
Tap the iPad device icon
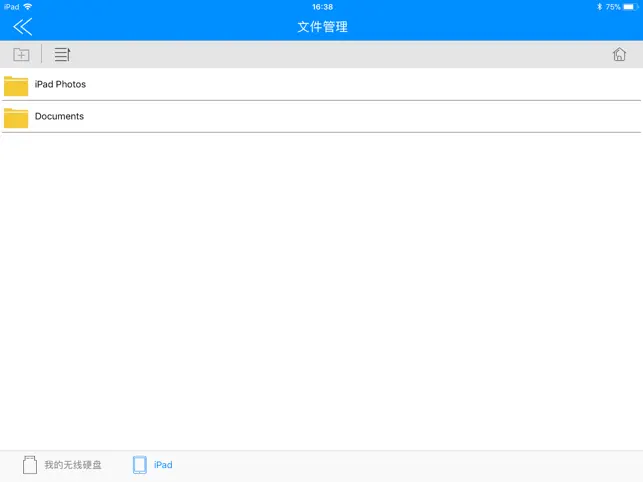coord(139,465)
